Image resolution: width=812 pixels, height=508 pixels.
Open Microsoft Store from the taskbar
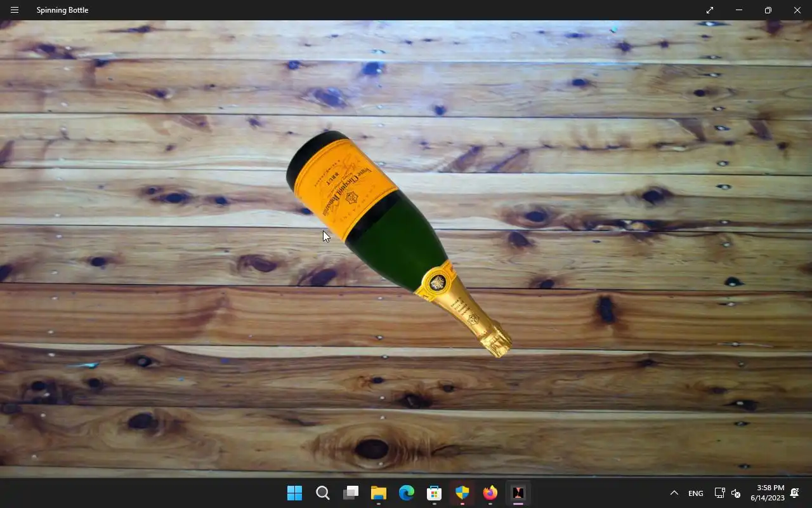(435, 493)
